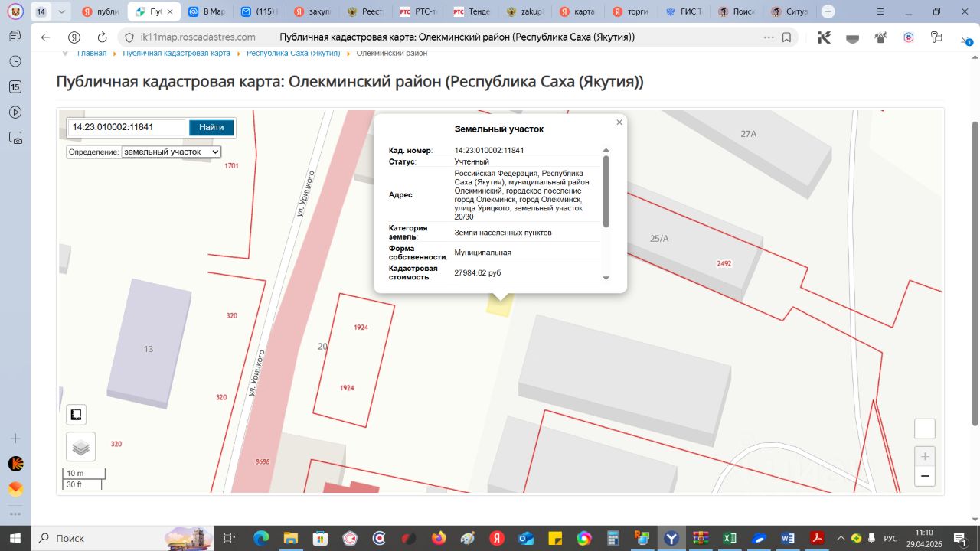
Task: Close the Земельный участок popup
Action: click(x=619, y=122)
